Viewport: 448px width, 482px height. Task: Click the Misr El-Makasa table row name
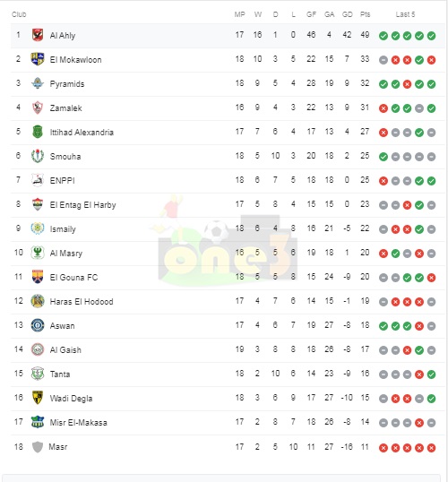coord(79,422)
